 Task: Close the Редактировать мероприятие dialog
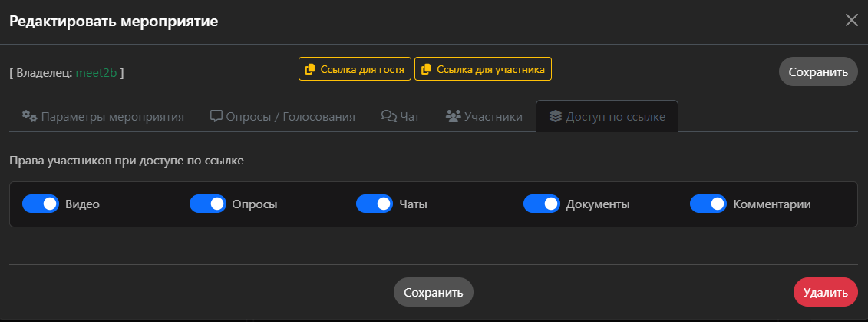[x=851, y=21]
